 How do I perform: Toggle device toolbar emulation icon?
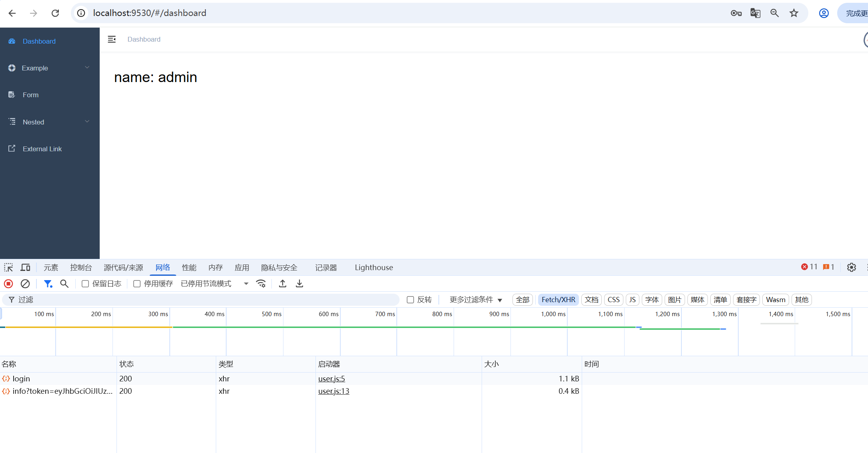[26, 267]
